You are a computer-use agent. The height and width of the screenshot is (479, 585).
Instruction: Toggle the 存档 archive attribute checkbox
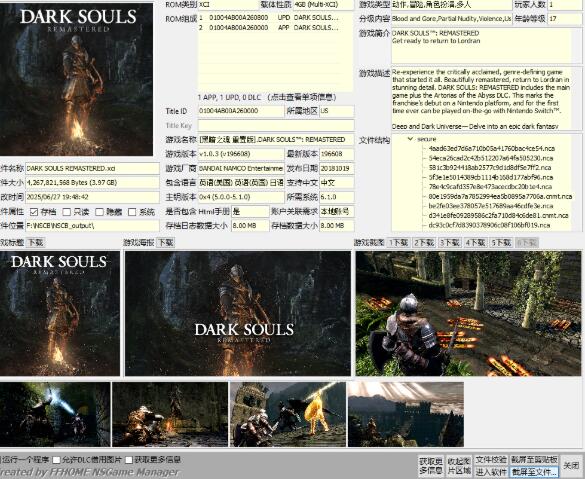[x=34, y=212]
